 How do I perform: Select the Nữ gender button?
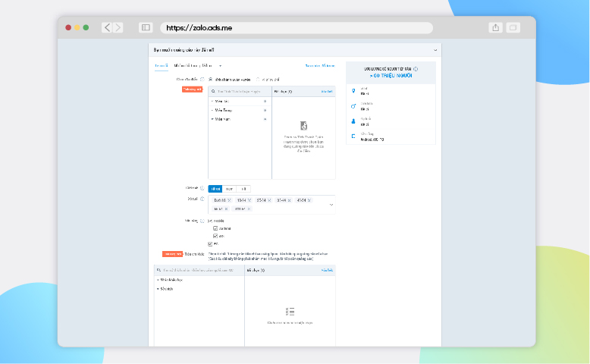(x=243, y=189)
